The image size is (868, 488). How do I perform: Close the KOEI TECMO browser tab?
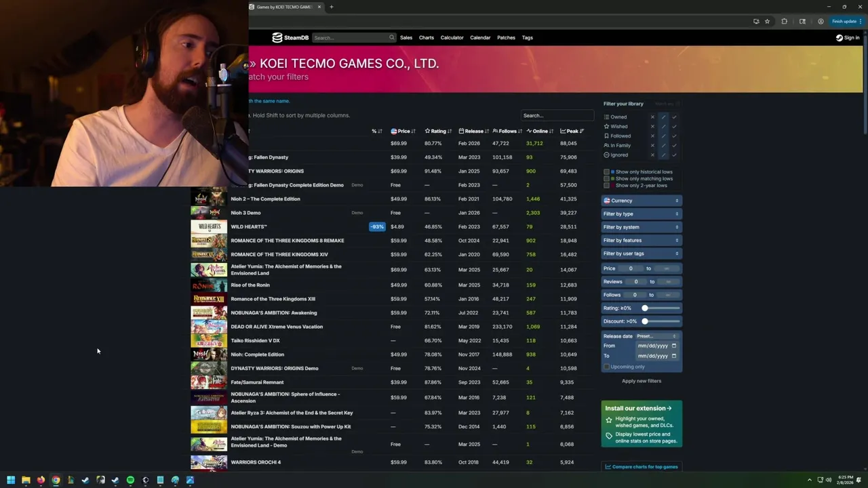[x=319, y=7]
